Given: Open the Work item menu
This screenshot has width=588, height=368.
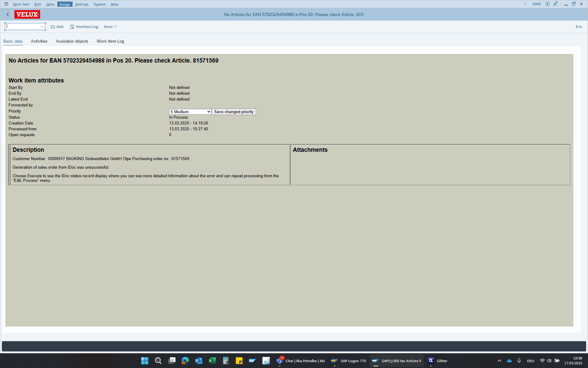Looking at the screenshot, I should coord(21,4).
